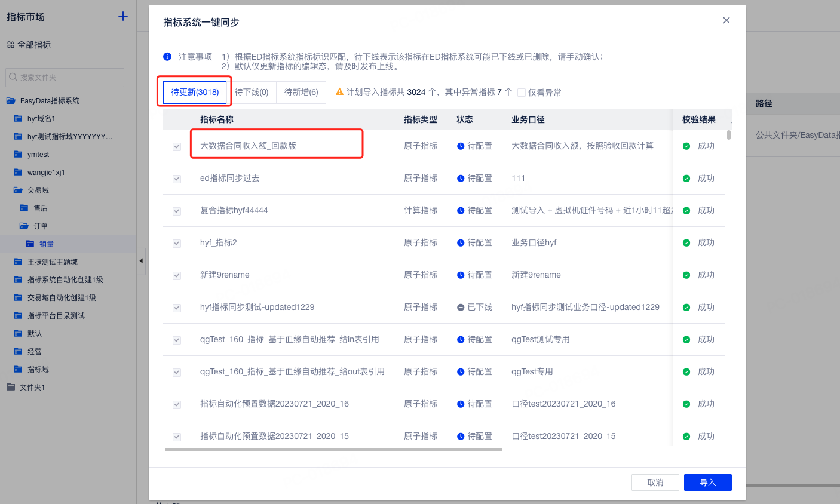Click the 取消 button

655,483
